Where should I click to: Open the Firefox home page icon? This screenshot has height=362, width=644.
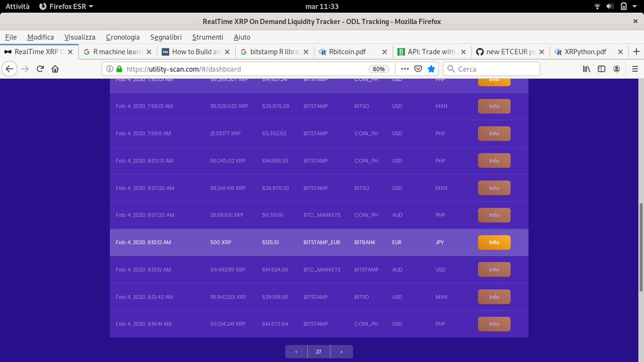(x=55, y=69)
